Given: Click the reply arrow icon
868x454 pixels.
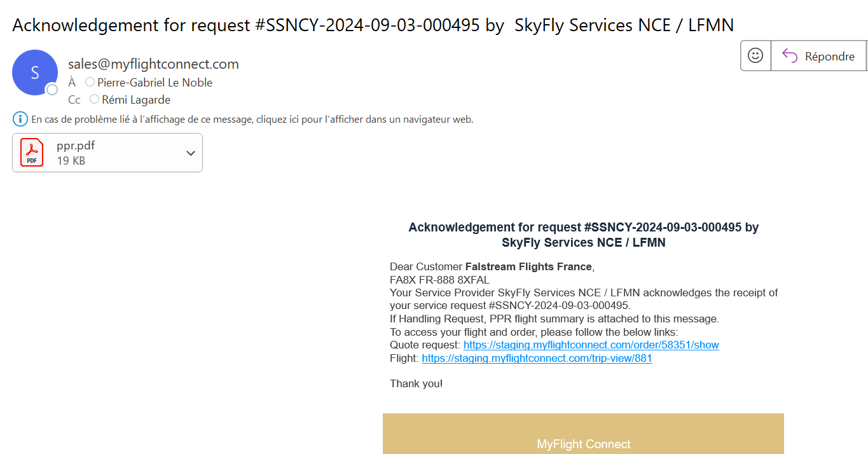Looking at the screenshot, I should point(790,56).
